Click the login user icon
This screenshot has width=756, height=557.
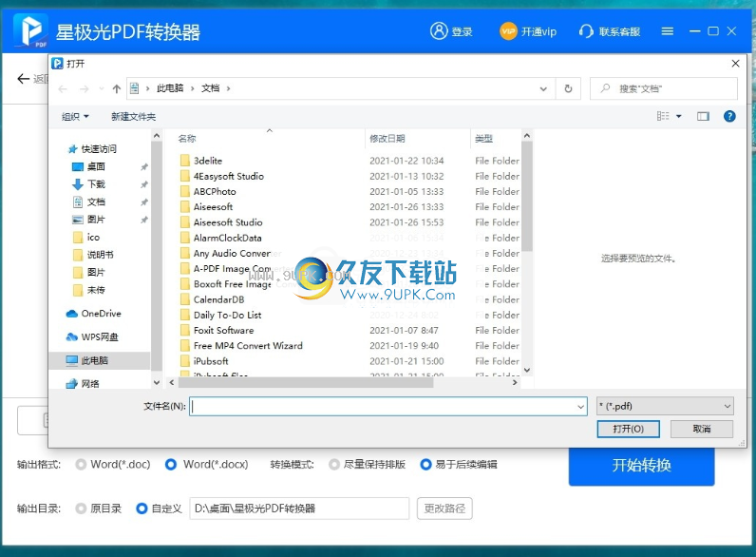pyautogui.click(x=439, y=31)
